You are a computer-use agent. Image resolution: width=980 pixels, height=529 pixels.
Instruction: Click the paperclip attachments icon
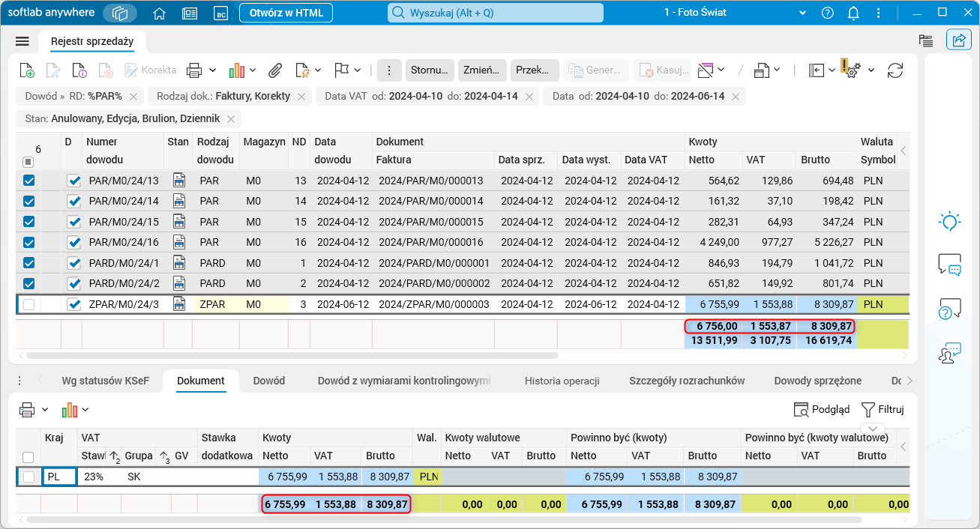click(275, 70)
